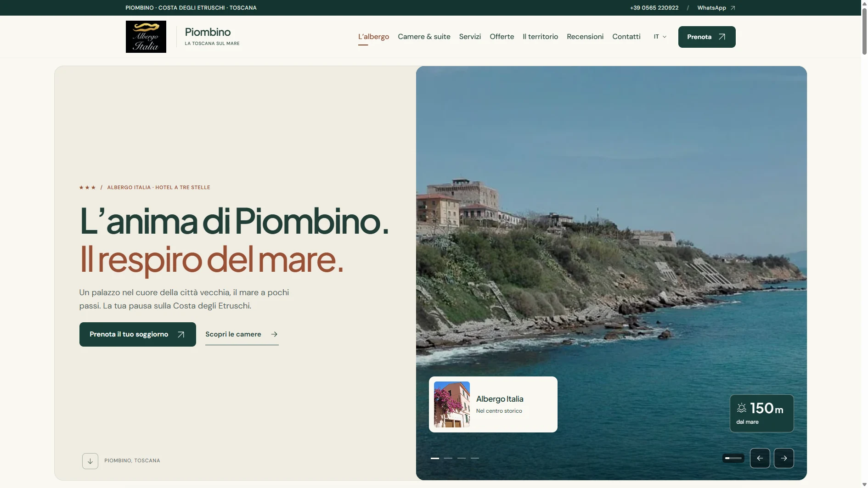Click the 150 m dal mare badge

(x=761, y=413)
